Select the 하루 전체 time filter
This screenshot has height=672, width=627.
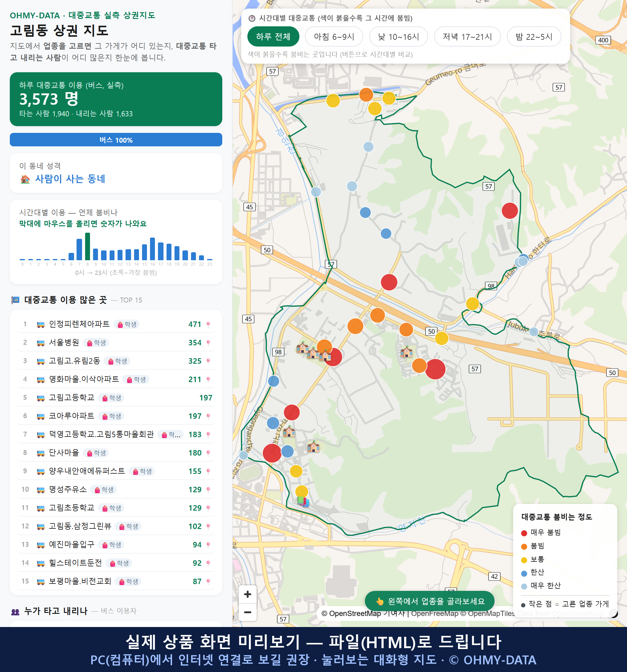click(x=273, y=36)
